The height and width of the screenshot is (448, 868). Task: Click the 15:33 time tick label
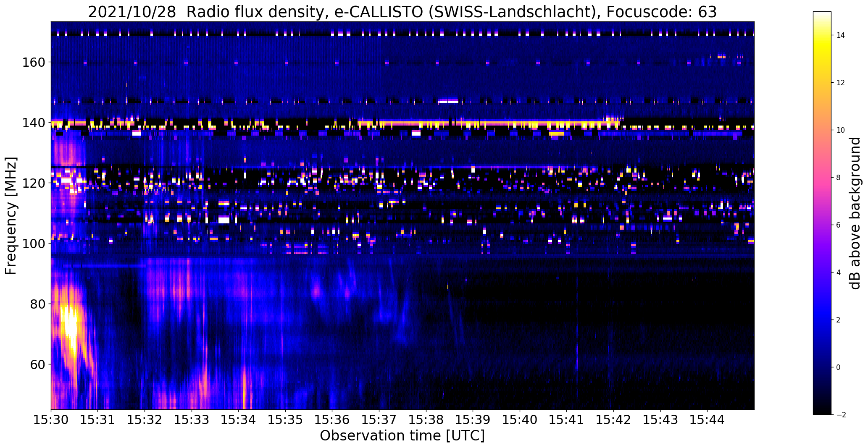pos(191,419)
